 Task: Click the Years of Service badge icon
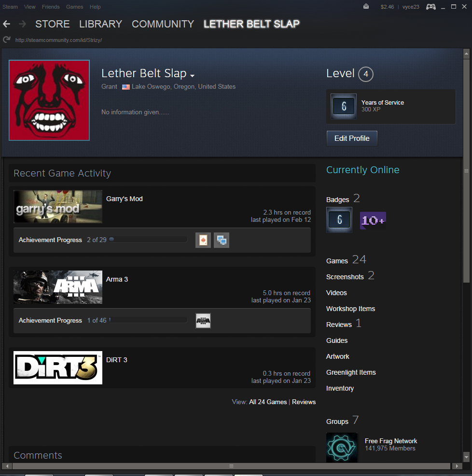(x=344, y=106)
